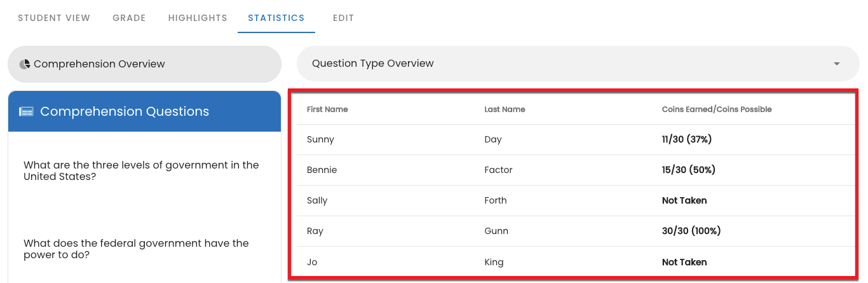Screen dimensions: 868x283
Task: Select the Comprehension Questions header
Action: click(145, 111)
